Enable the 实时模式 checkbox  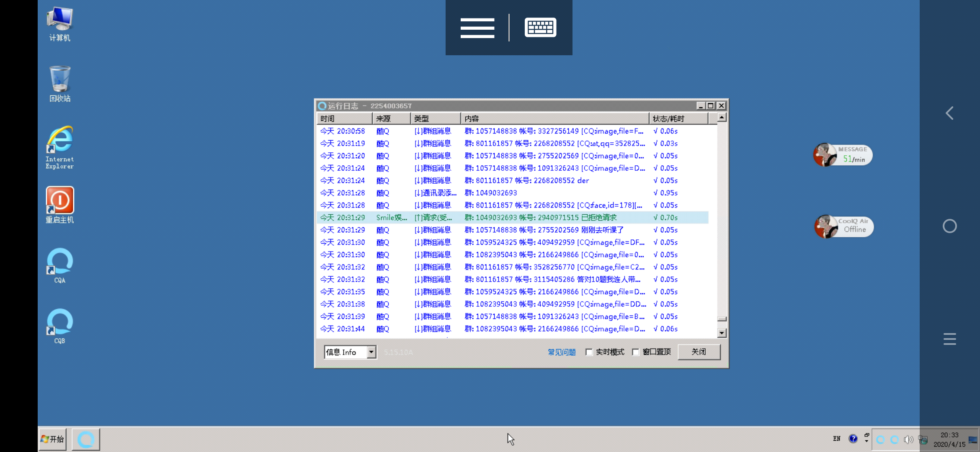(589, 352)
